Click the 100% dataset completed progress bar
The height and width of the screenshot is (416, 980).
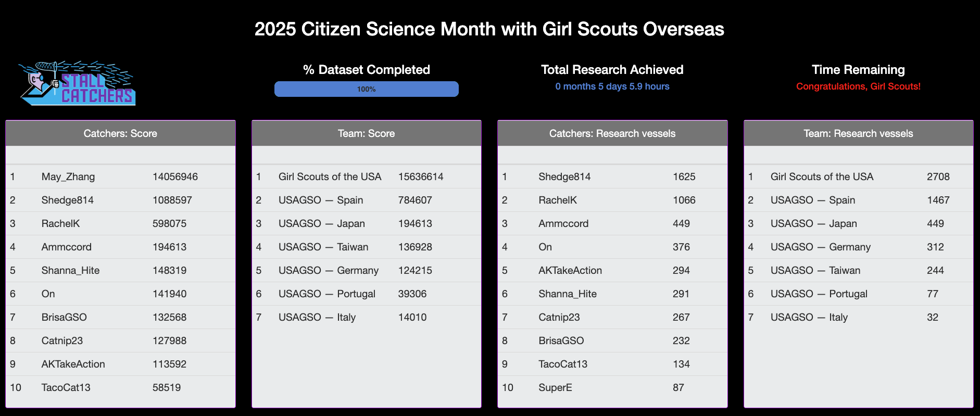367,89
